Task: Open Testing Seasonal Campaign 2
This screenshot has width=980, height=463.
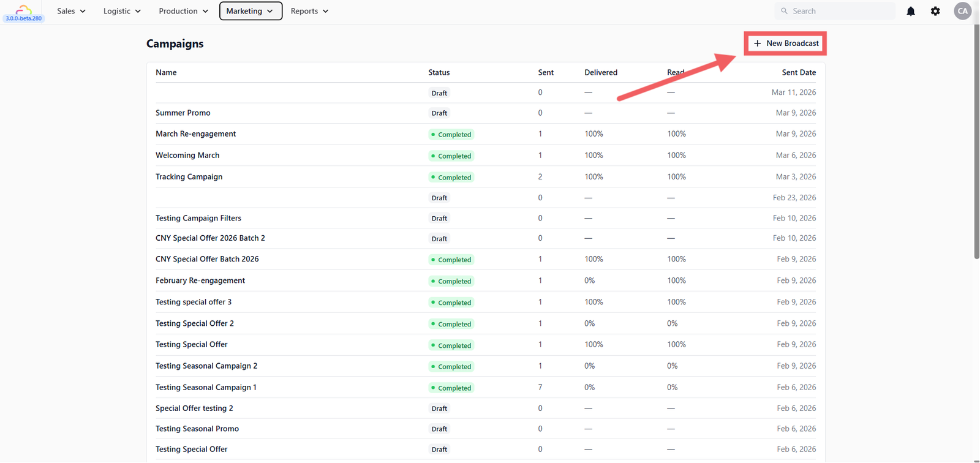Action: tap(206, 366)
